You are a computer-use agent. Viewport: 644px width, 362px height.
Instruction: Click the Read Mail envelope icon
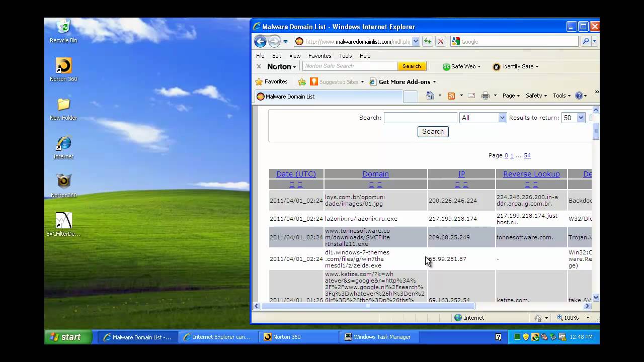tap(471, 96)
